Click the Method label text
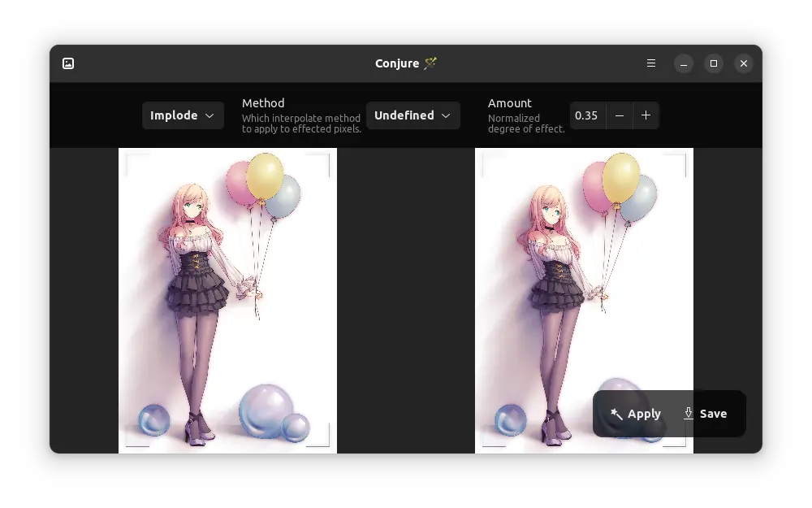The image size is (812, 508). [263, 103]
